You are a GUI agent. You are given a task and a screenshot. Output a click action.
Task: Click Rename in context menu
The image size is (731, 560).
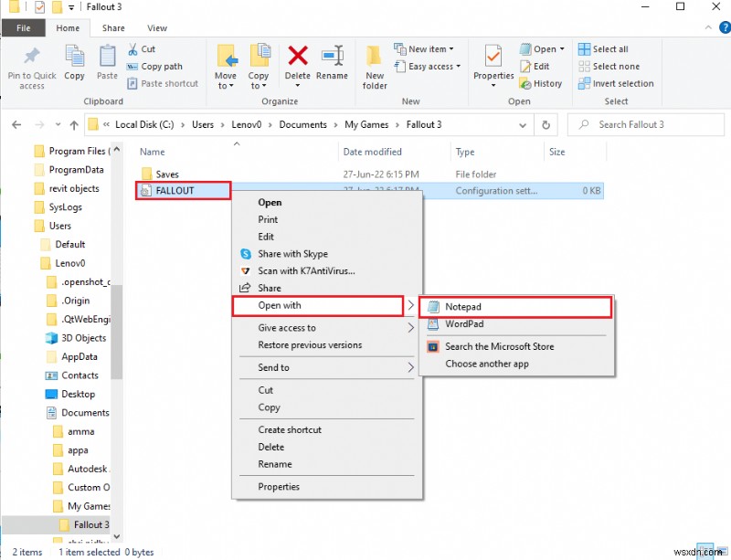coord(275,464)
